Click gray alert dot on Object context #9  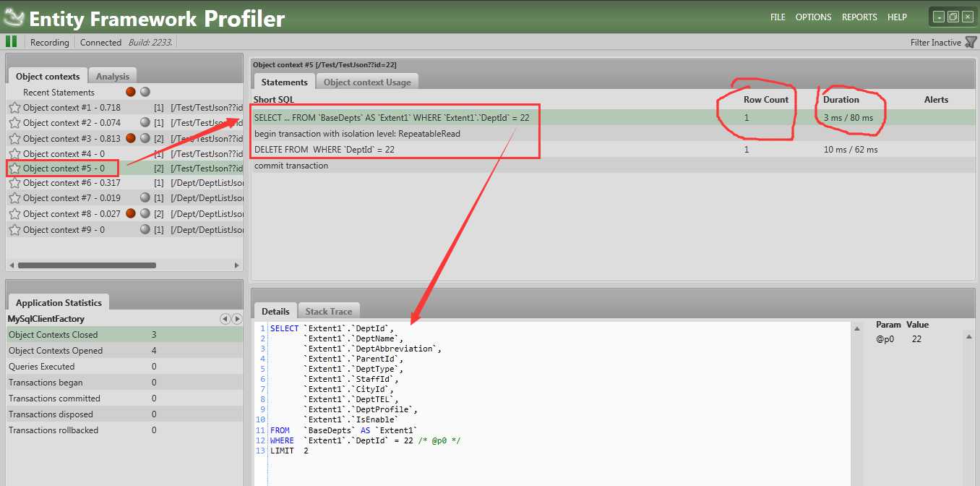[x=145, y=229]
